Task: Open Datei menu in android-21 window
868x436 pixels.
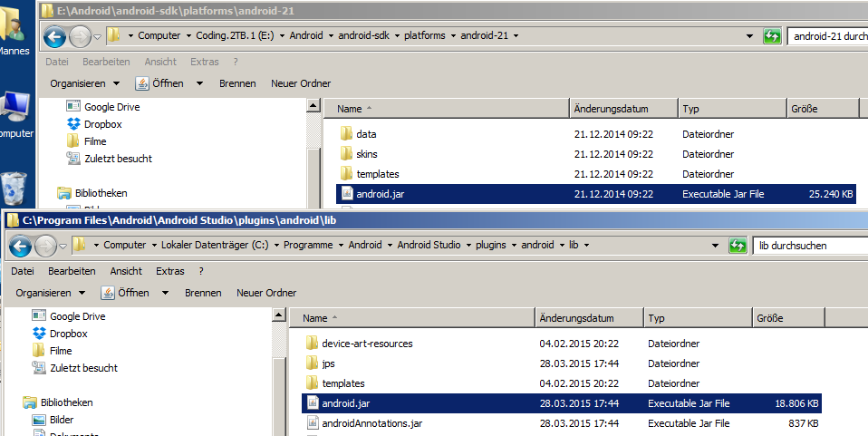Action: click(57, 62)
